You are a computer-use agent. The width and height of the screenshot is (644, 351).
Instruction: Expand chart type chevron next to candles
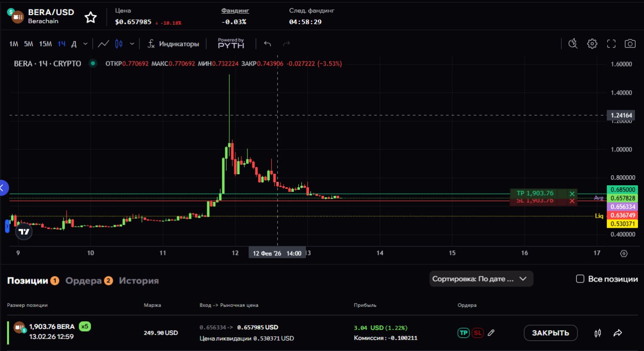click(x=132, y=44)
